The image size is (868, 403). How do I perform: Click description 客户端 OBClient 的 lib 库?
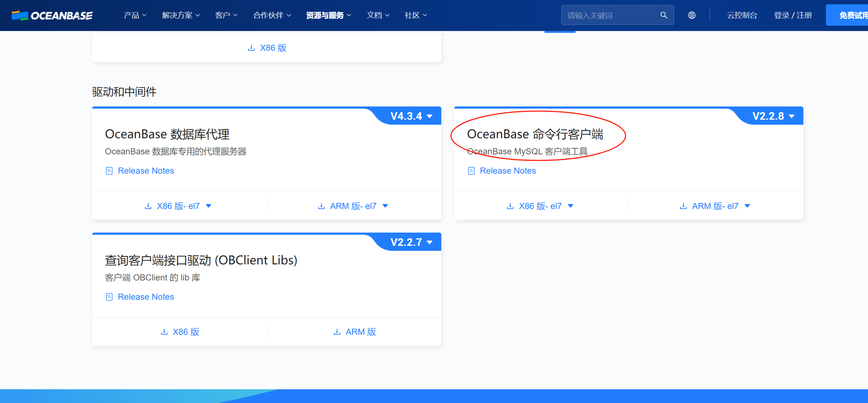[x=152, y=278]
